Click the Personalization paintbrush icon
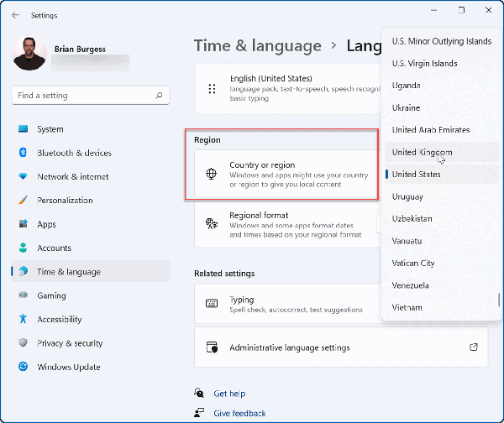The width and height of the screenshot is (504, 423). (x=24, y=200)
